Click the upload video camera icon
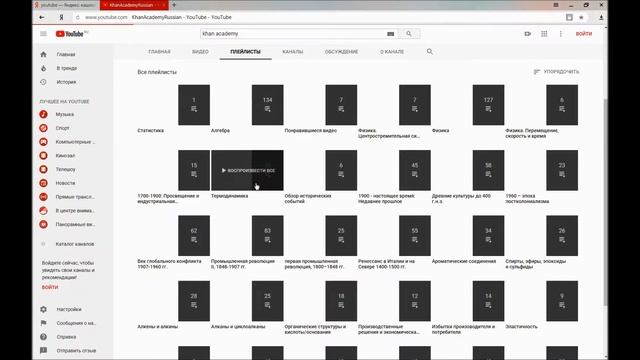 [527, 34]
